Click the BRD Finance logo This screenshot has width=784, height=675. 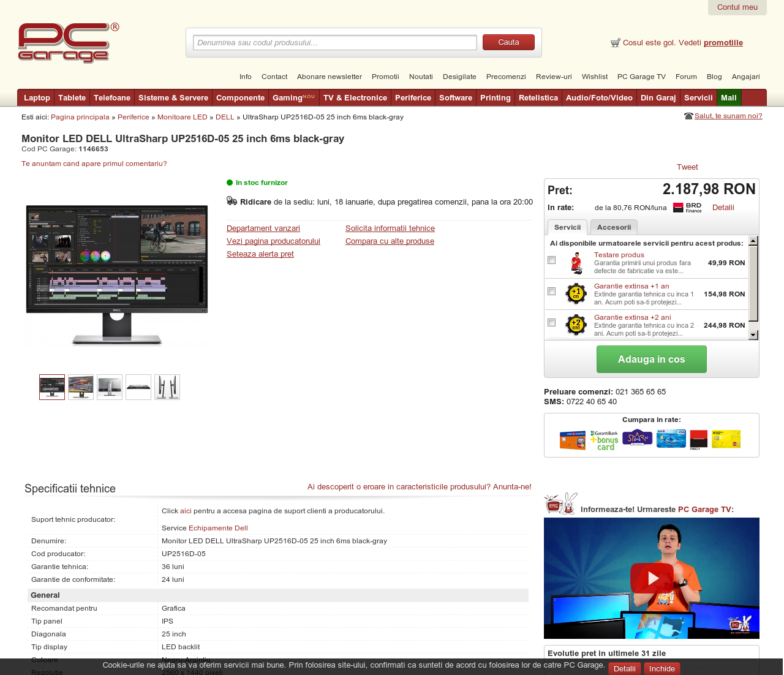687,208
